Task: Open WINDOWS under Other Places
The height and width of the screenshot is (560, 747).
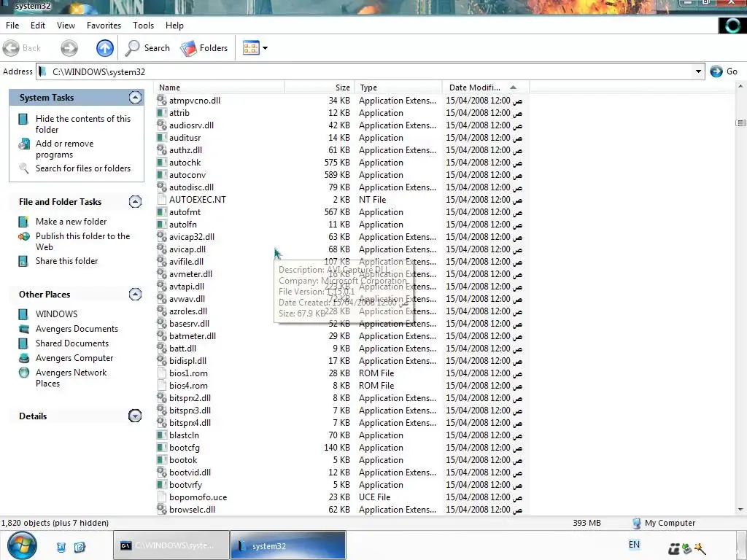Action: click(56, 314)
